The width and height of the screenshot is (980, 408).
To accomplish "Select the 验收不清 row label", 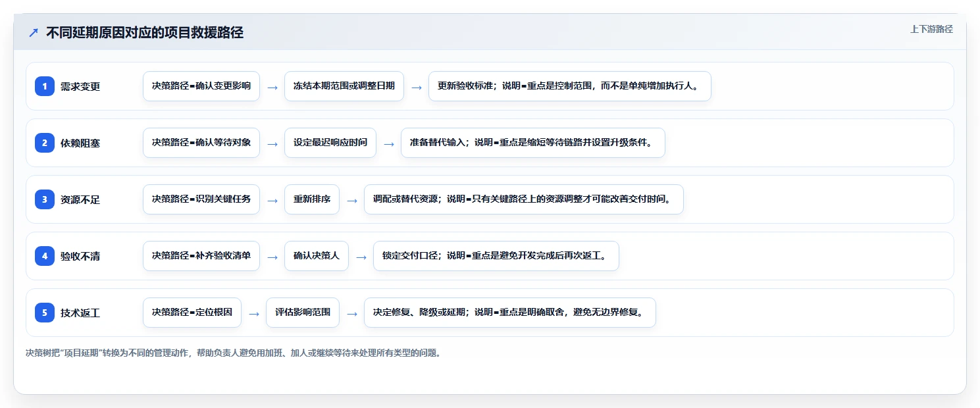I will [x=80, y=256].
